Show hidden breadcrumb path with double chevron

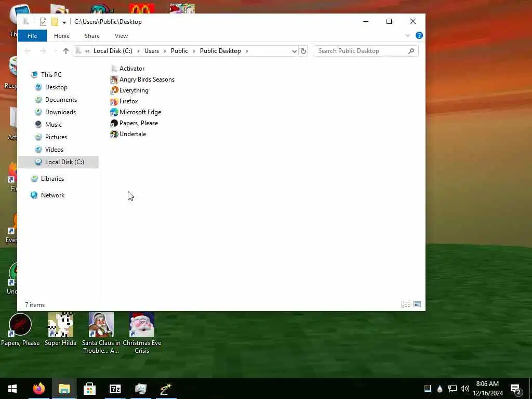87,51
